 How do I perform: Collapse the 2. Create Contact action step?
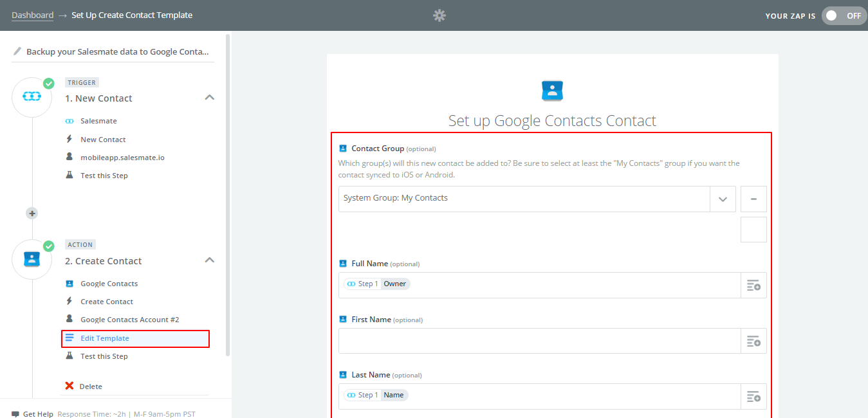click(209, 260)
